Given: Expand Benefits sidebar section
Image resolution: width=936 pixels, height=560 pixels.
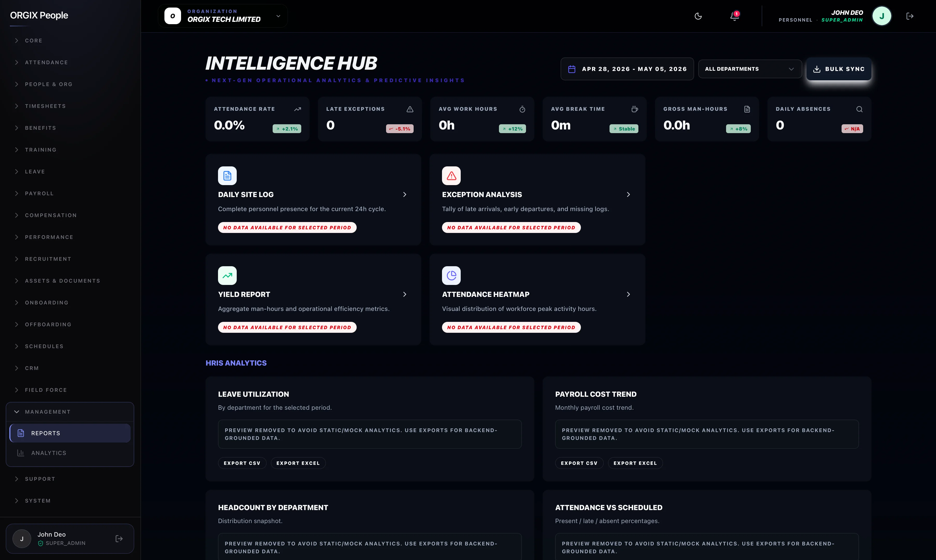Looking at the screenshot, I should point(70,128).
